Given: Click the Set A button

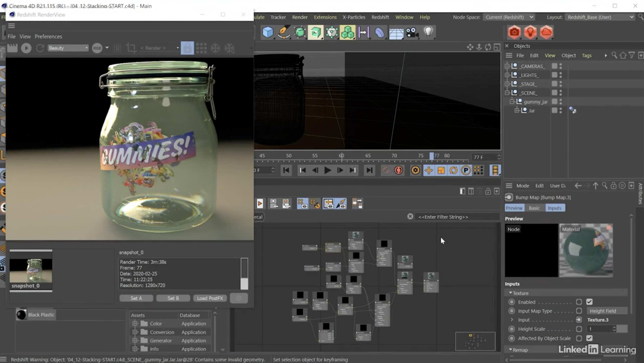Looking at the screenshot, I should point(136,298).
